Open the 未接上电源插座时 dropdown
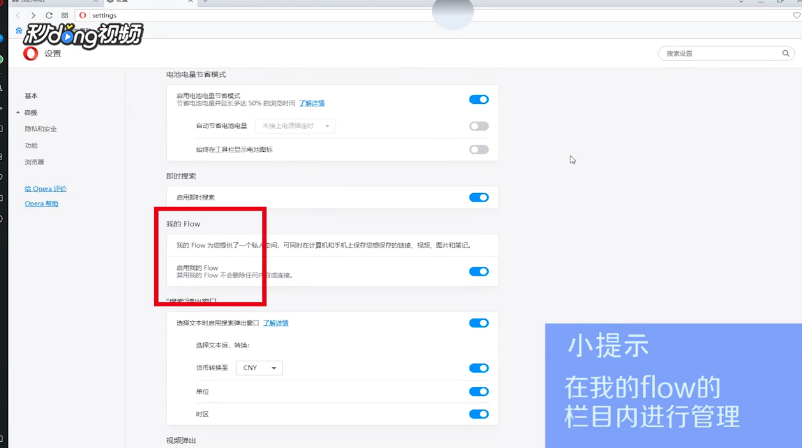Screen dimensions: 802x448 pos(295,126)
